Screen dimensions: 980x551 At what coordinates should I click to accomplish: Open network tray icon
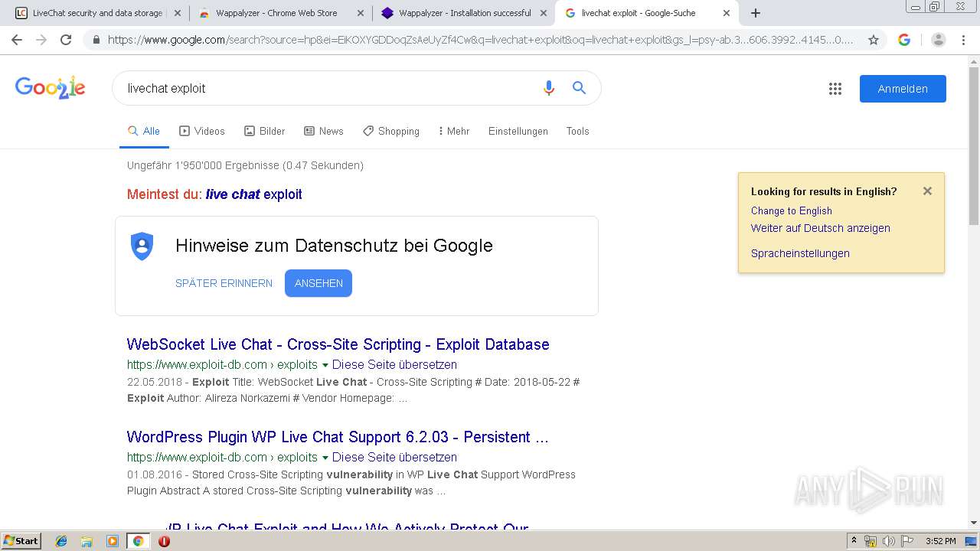point(871,541)
